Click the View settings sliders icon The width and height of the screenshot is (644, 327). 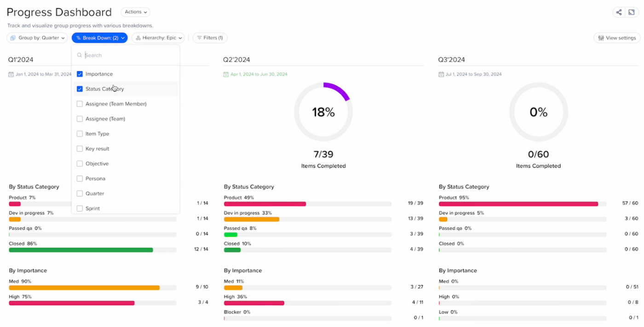(x=601, y=38)
